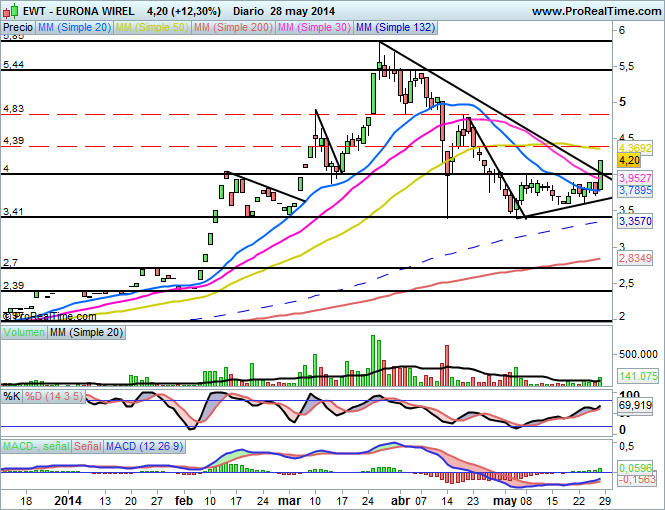Viewport: 665px width, 510px height.
Task: Click the last green candle of 28 May
Action: [x=601, y=175]
